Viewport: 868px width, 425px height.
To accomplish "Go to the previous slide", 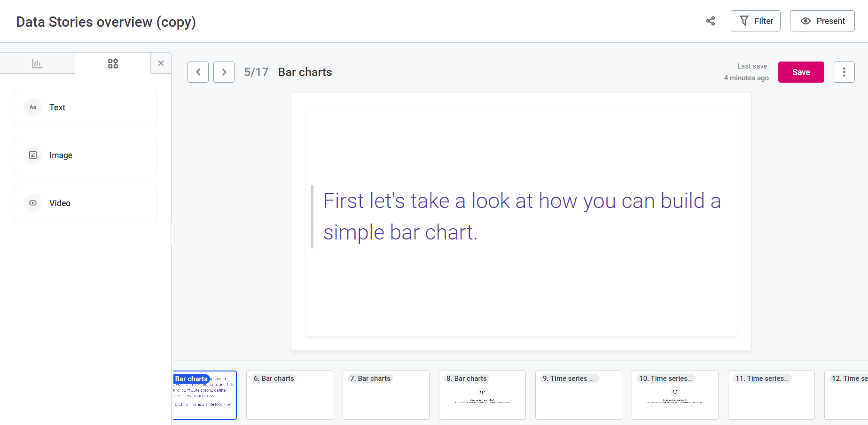I will pyautogui.click(x=198, y=72).
